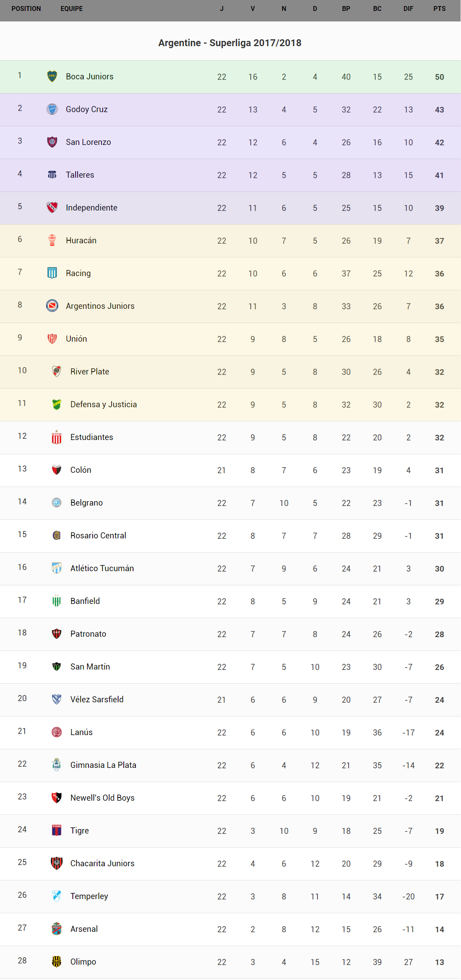
Task: Click the Vélez Sarsfield team crest
Action: 57,699
